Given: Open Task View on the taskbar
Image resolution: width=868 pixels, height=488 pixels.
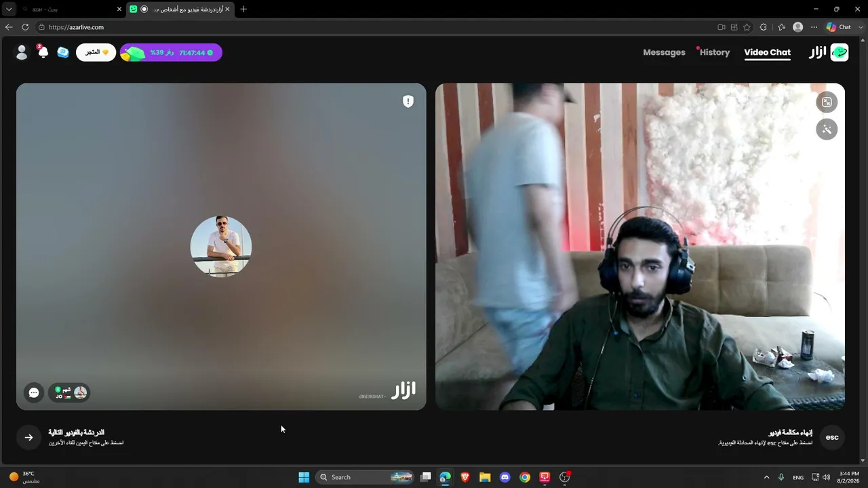Looking at the screenshot, I should click(x=425, y=477).
